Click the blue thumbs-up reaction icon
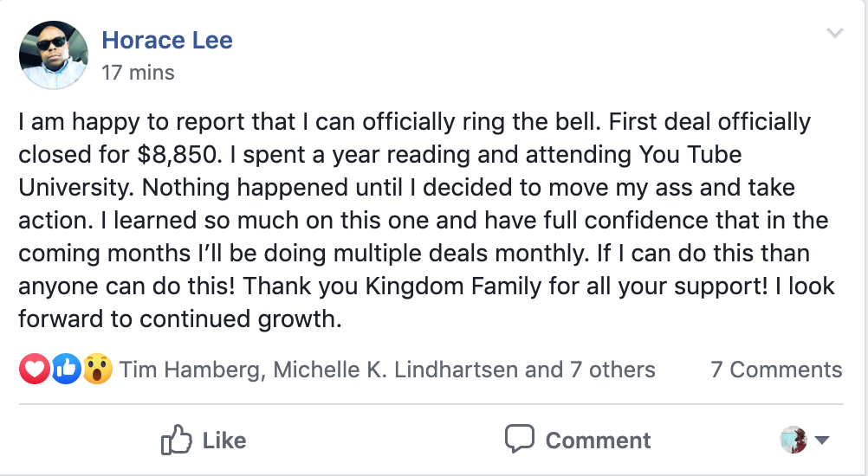The height and width of the screenshot is (476, 868). [x=67, y=370]
